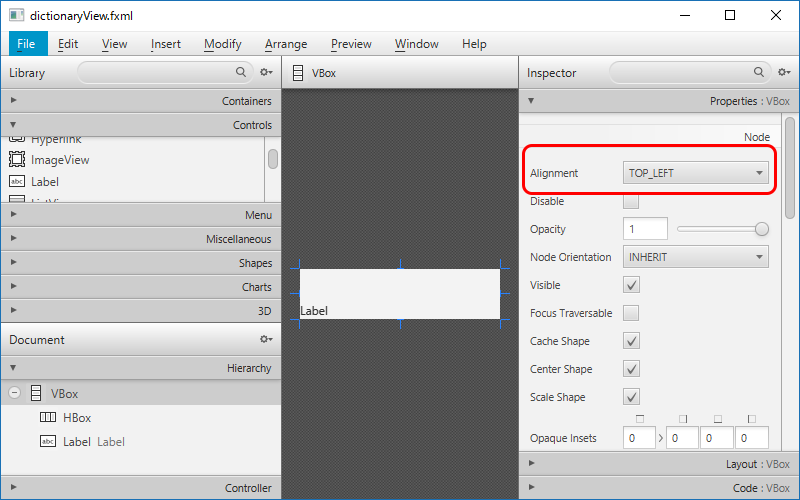This screenshot has height=500, width=800.
Task: Open the Preview menu
Action: (x=351, y=44)
